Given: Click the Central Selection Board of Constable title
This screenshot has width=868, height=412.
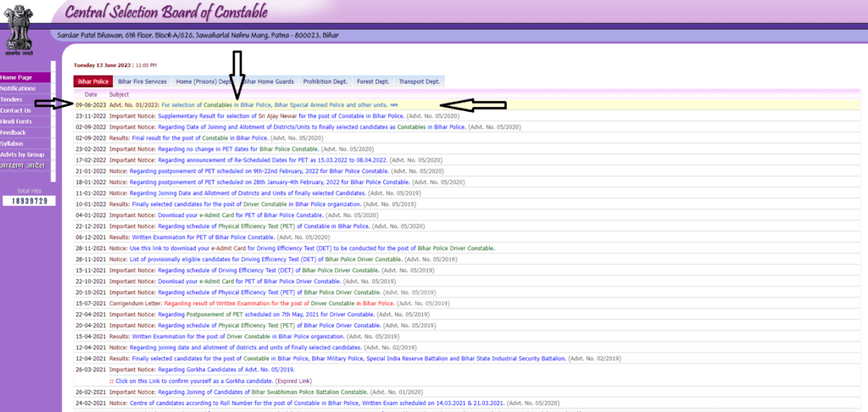Looking at the screenshot, I should 166,11.
